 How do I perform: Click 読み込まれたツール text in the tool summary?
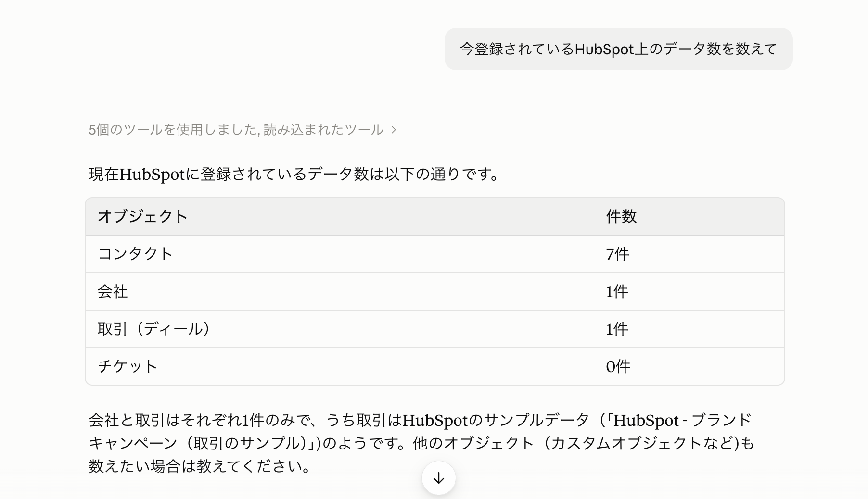(323, 129)
